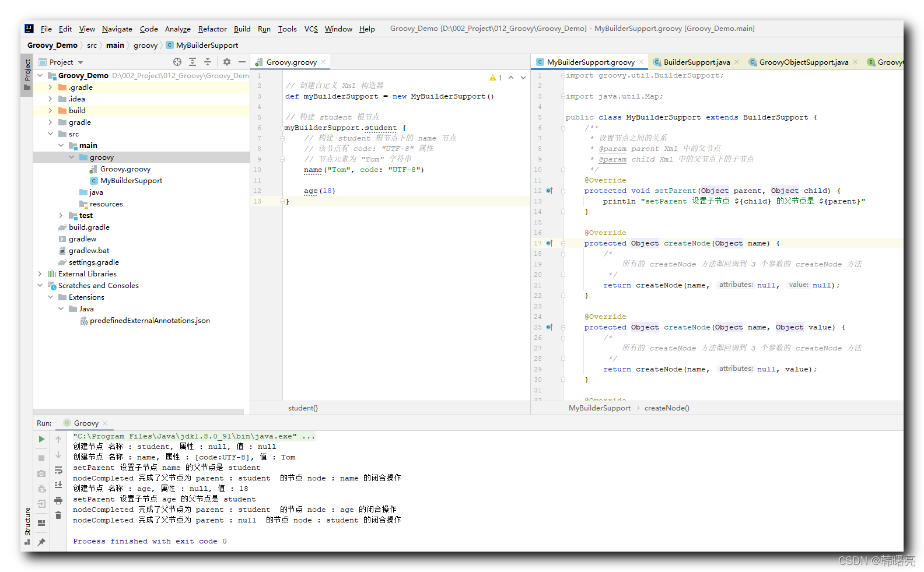Fold the class javadoc at line 6

pos(563,128)
